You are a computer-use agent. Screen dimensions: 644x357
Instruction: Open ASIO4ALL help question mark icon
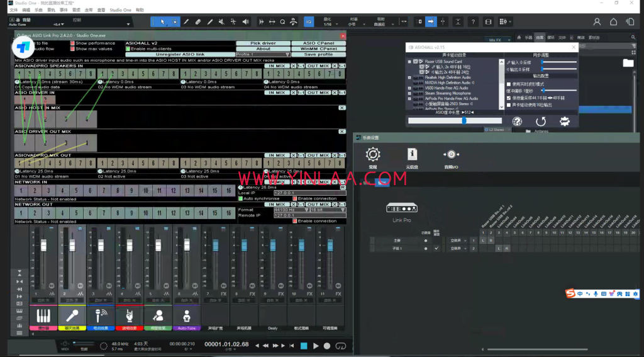click(x=517, y=122)
